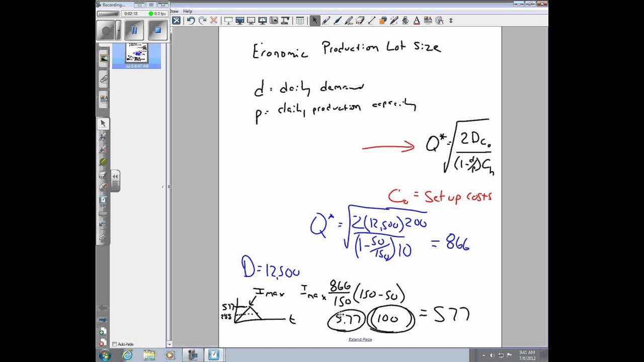This screenshot has height=362, width=644.
Task: Open the Screen Shade tool
Action: pos(228,21)
